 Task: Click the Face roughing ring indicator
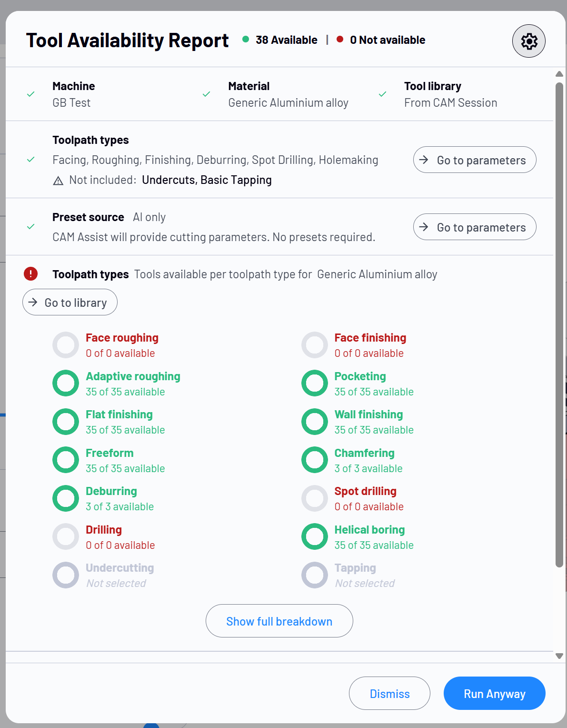66,345
